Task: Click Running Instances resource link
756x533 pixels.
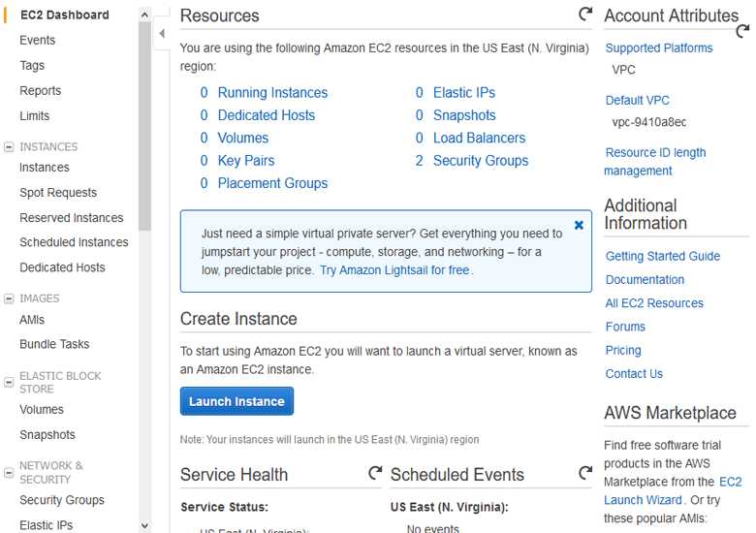Action: pos(272,92)
